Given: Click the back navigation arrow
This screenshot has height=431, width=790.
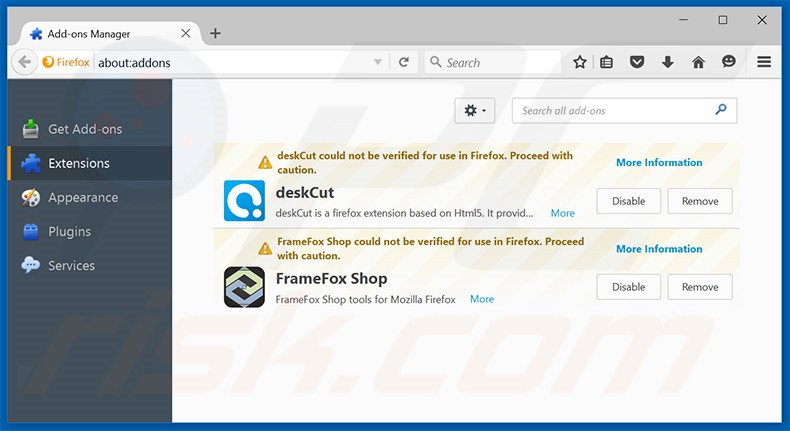Looking at the screenshot, I should (24, 63).
